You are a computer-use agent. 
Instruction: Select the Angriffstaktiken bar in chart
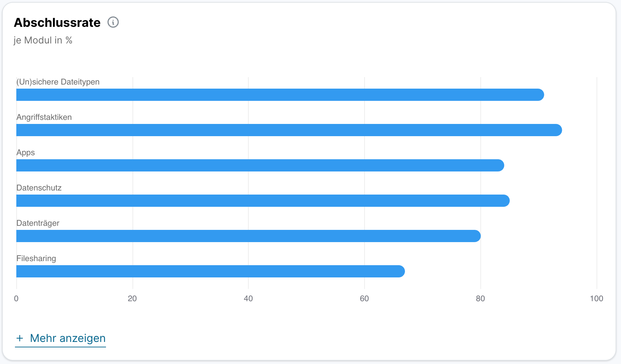point(289,130)
